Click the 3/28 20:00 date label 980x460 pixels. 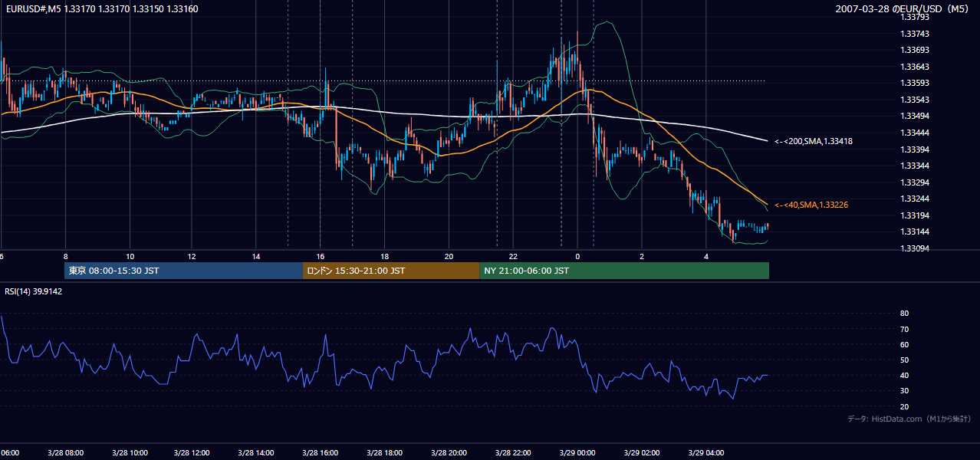(449, 452)
